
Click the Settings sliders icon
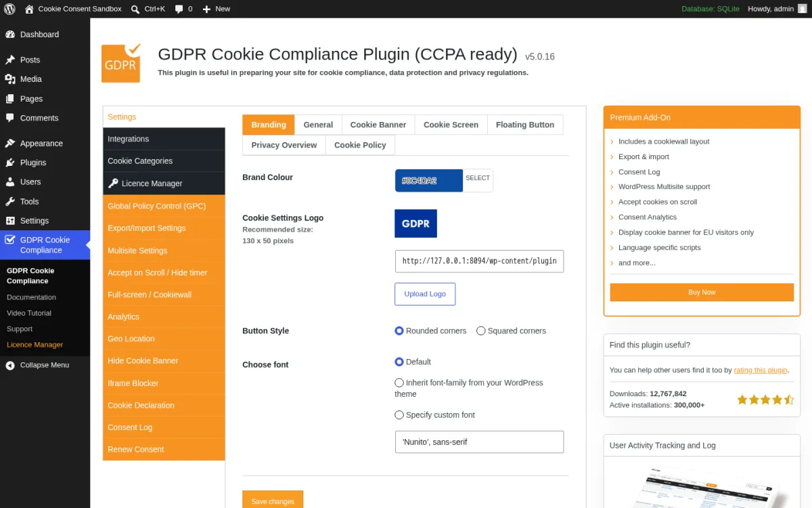(x=10, y=221)
